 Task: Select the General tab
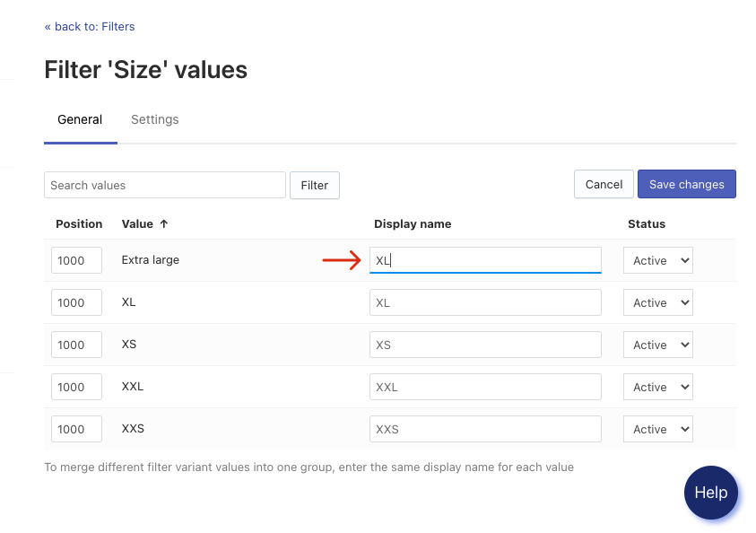80,119
